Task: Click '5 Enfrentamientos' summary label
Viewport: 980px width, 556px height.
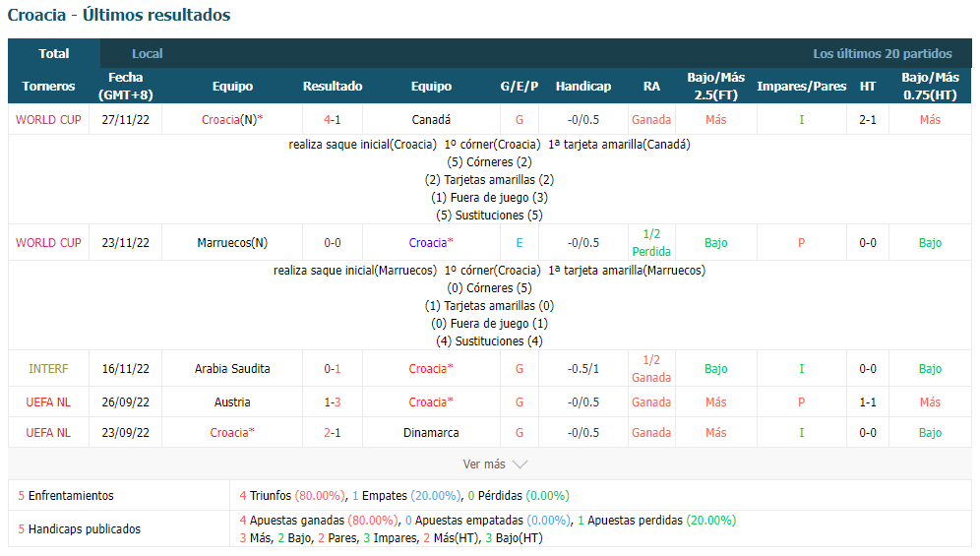Action: [66, 496]
